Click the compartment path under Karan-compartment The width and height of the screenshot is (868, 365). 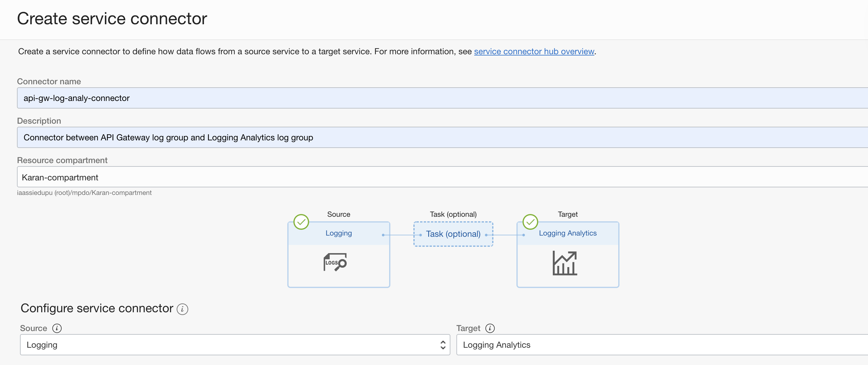[85, 193]
